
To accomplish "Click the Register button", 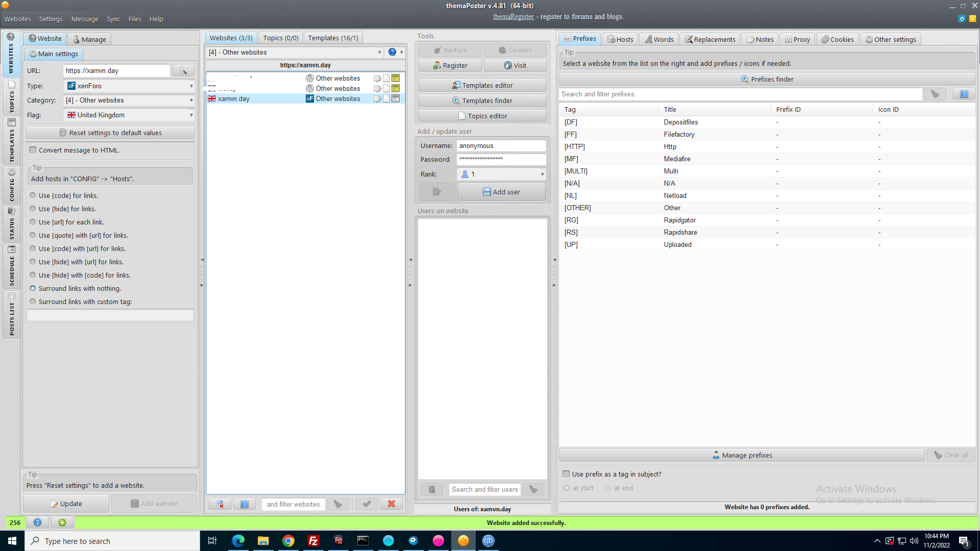I will 450,65.
